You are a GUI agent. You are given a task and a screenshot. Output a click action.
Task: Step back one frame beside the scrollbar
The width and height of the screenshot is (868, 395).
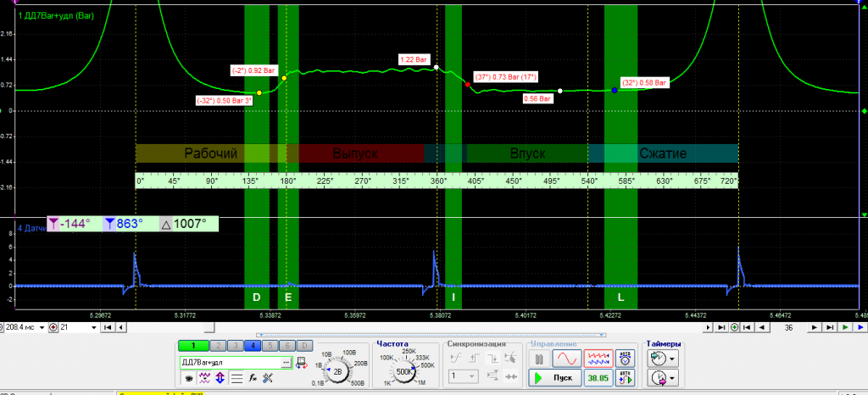pyautogui.click(x=121, y=327)
